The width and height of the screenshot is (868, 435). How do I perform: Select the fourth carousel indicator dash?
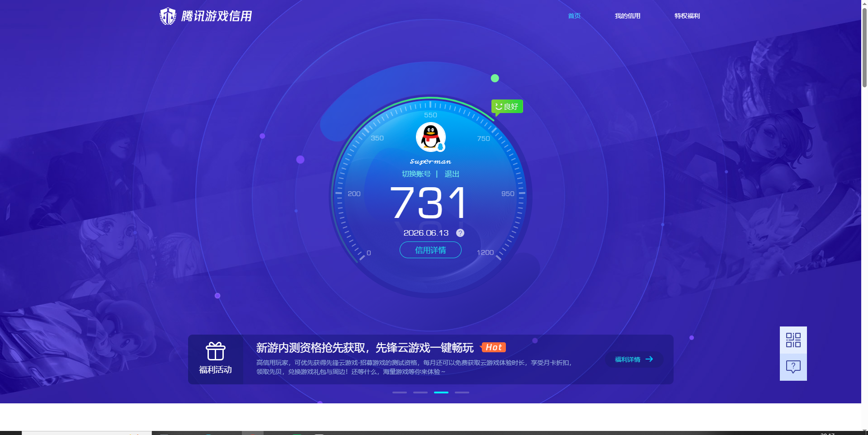coord(462,392)
